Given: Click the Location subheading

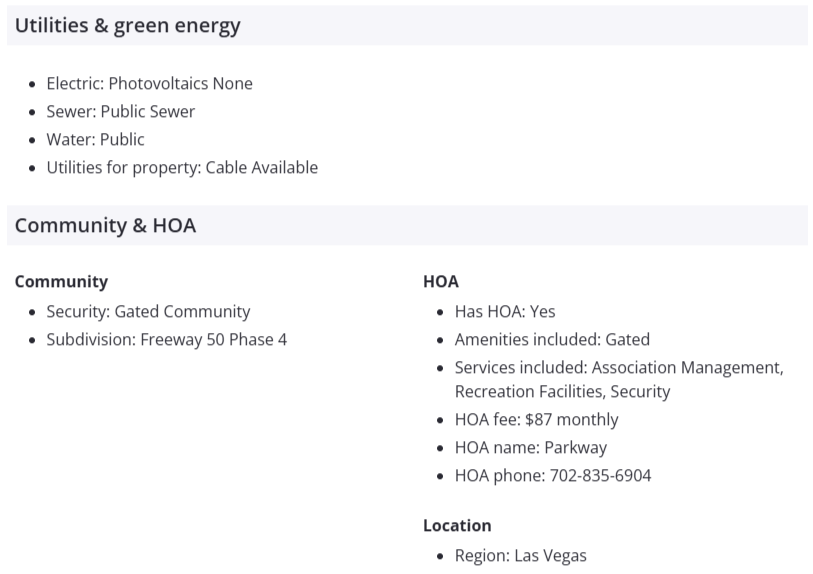Looking at the screenshot, I should (x=457, y=526).
